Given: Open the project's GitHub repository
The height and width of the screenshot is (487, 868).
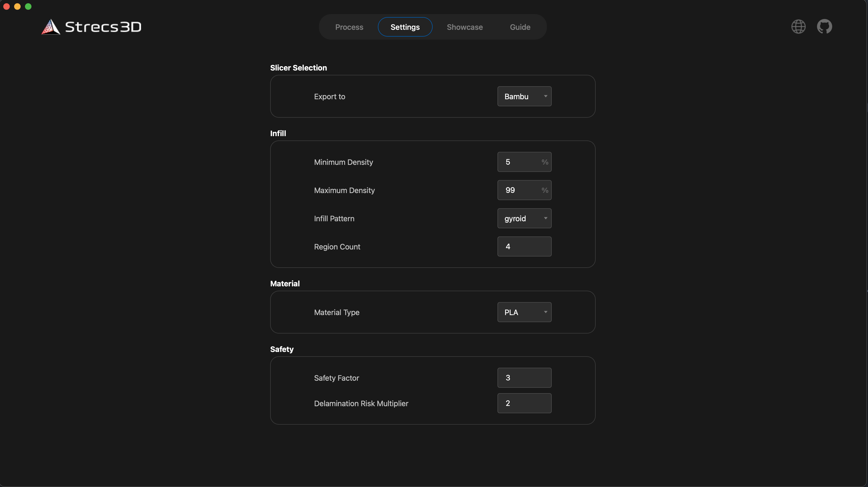Looking at the screenshot, I should coord(825,27).
